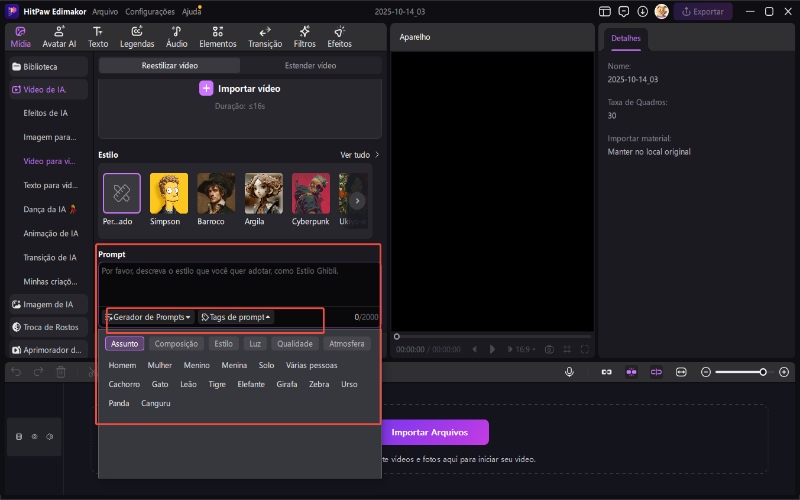Open the Áudio panel

(x=177, y=37)
